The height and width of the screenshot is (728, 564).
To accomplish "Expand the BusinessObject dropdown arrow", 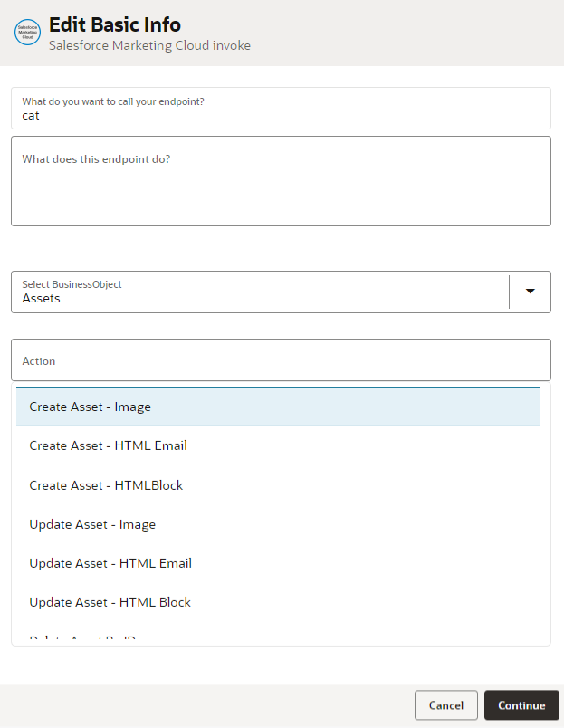I will click(x=531, y=292).
